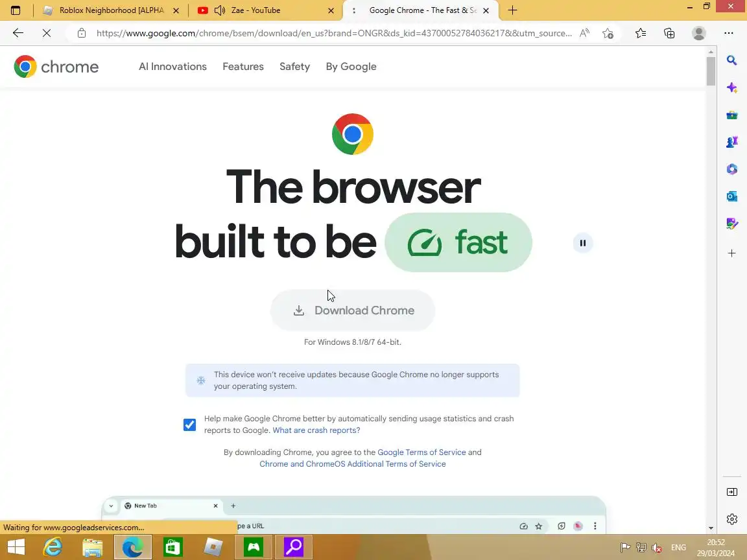Open Collections icon in toolbar
Image resolution: width=747 pixels, height=560 pixels.
point(669,33)
